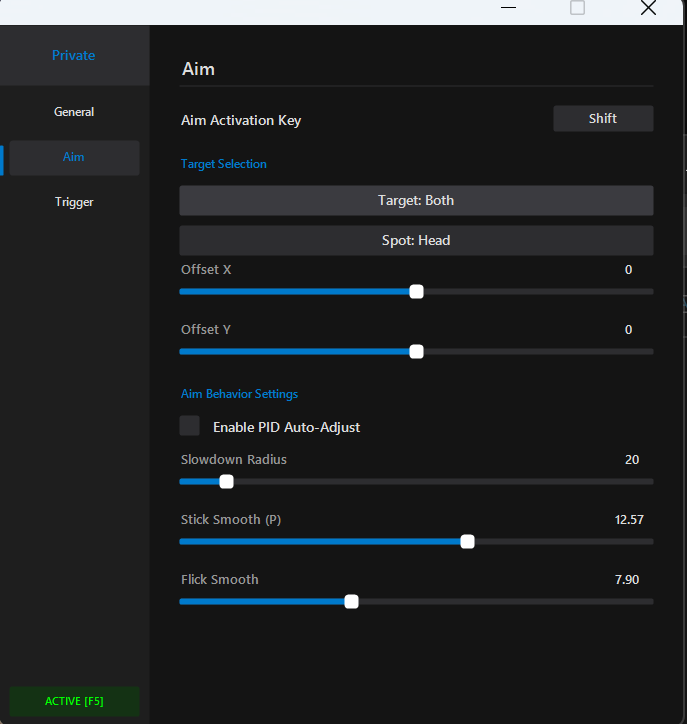Click the Offset X slider handle
This screenshot has height=724, width=687.
pyautogui.click(x=417, y=292)
